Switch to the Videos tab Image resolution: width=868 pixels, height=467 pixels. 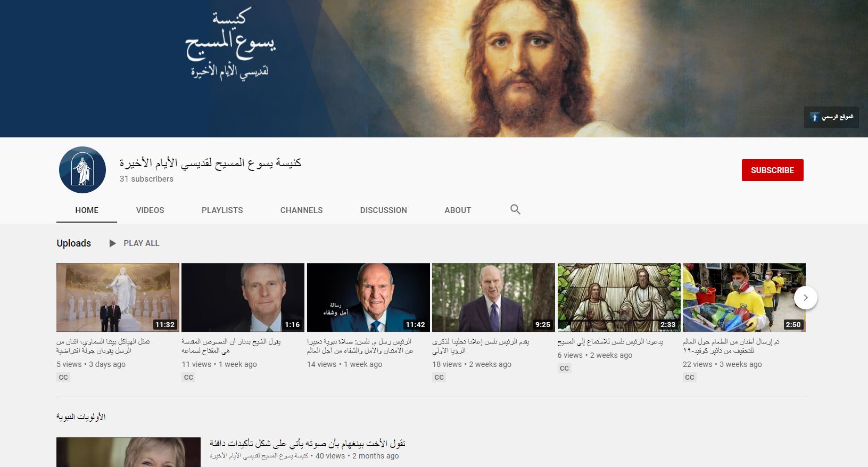pos(150,210)
